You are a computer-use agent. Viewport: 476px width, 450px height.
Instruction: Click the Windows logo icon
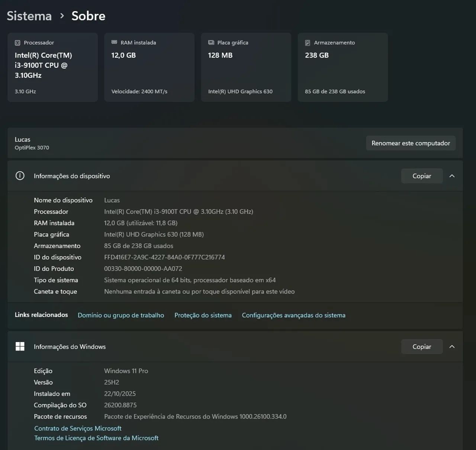coord(20,347)
